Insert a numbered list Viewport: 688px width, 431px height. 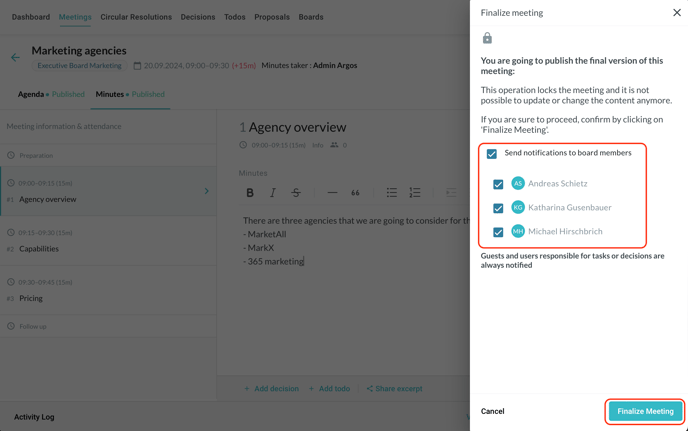coord(415,193)
